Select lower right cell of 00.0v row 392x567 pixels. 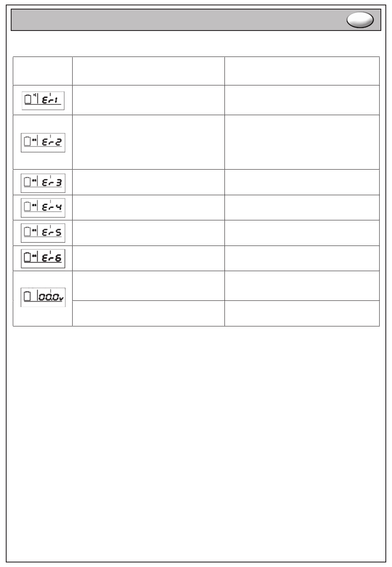click(302, 314)
